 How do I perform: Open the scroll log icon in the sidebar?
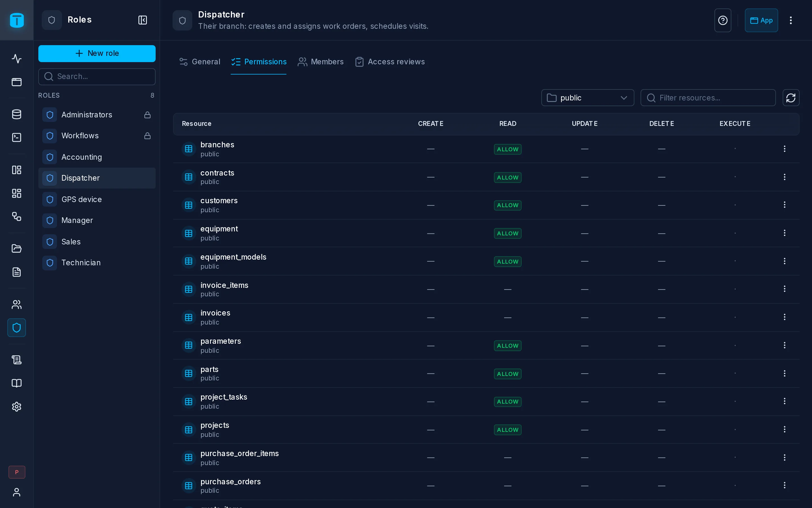[x=16, y=360]
